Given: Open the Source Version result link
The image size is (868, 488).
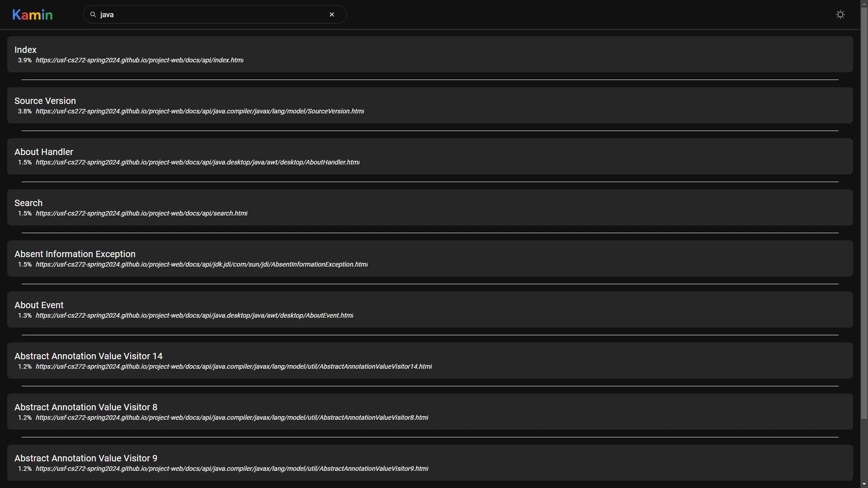Looking at the screenshot, I should click(199, 111).
